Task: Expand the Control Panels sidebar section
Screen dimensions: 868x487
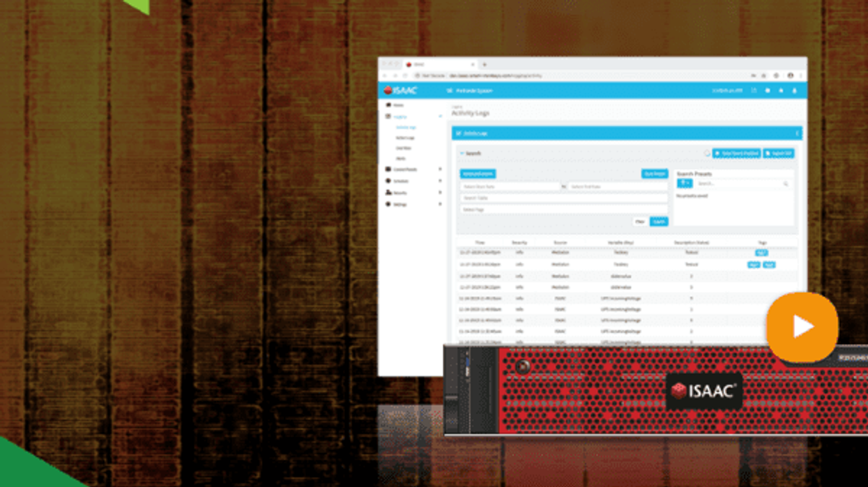Action: pos(440,169)
